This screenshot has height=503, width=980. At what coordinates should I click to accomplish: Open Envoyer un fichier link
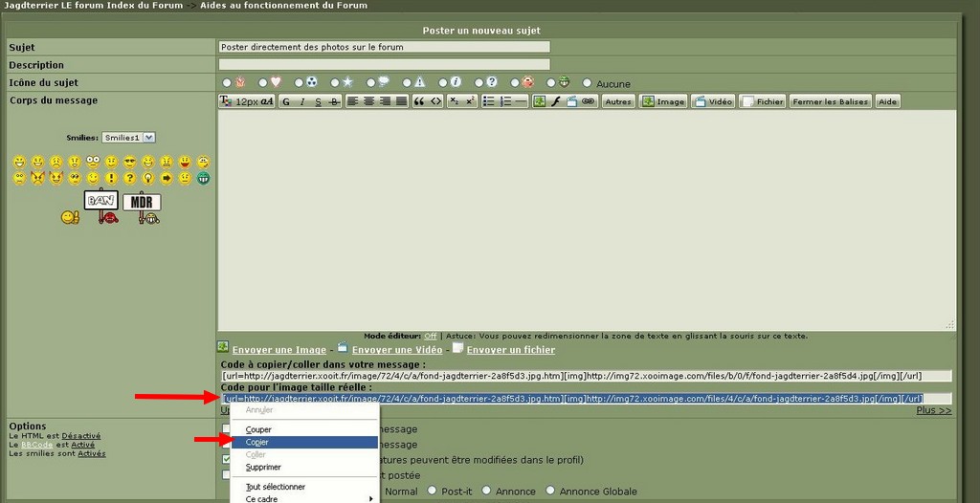pos(511,350)
